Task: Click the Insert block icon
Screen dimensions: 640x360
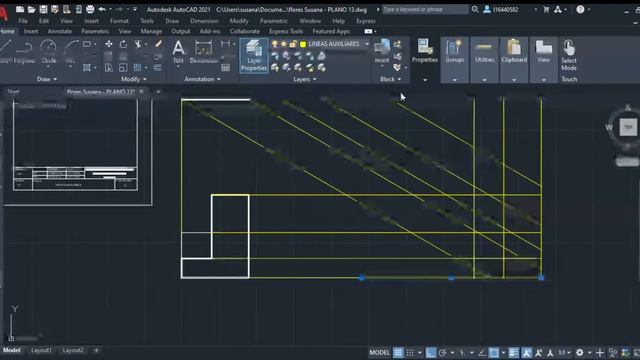Action: 382,51
